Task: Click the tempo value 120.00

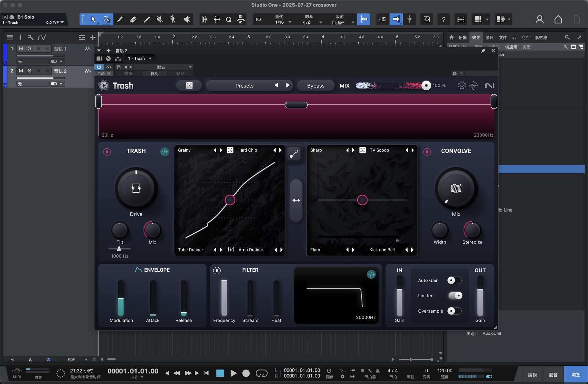Action: 445,371
